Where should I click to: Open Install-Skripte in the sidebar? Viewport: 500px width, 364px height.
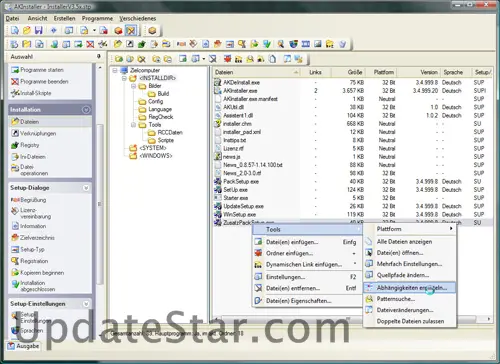click(31, 93)
